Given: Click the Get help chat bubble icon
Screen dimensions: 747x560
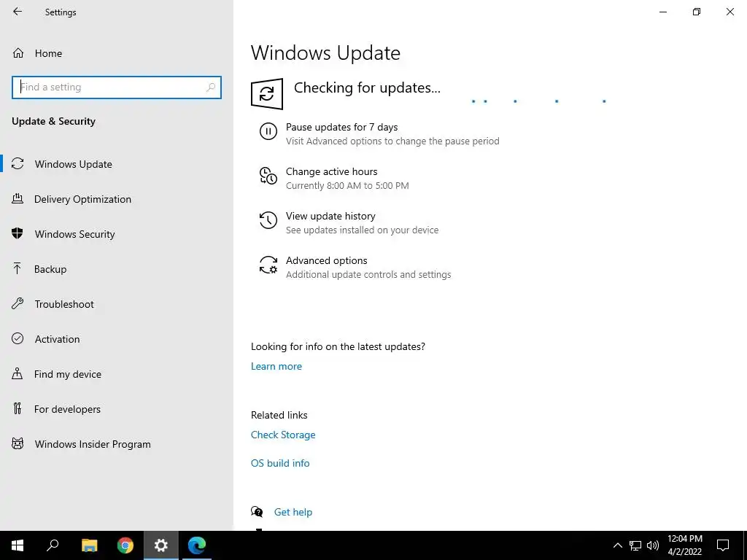Looking at the screenshot, I should pyautogui.click(x=257, y=512).
